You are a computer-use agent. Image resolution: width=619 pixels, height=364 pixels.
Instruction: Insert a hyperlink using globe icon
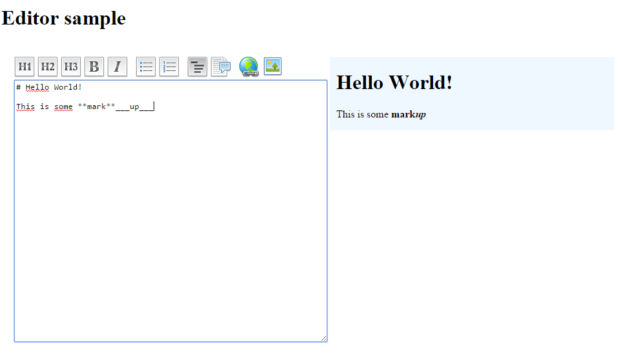249,66
